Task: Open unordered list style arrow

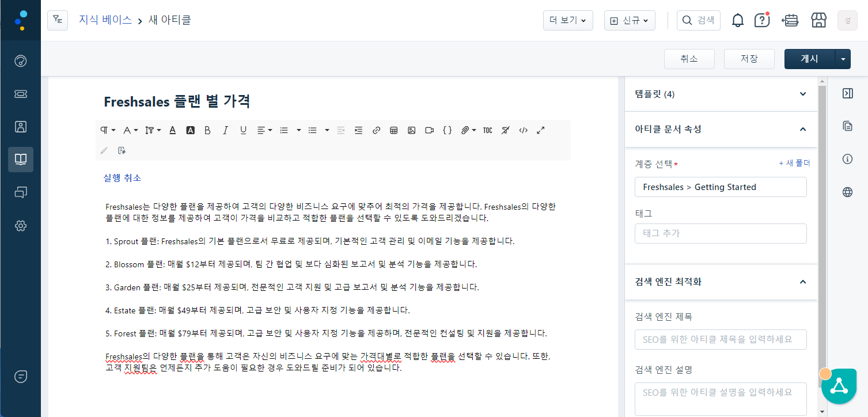Action: click(327, 130)
